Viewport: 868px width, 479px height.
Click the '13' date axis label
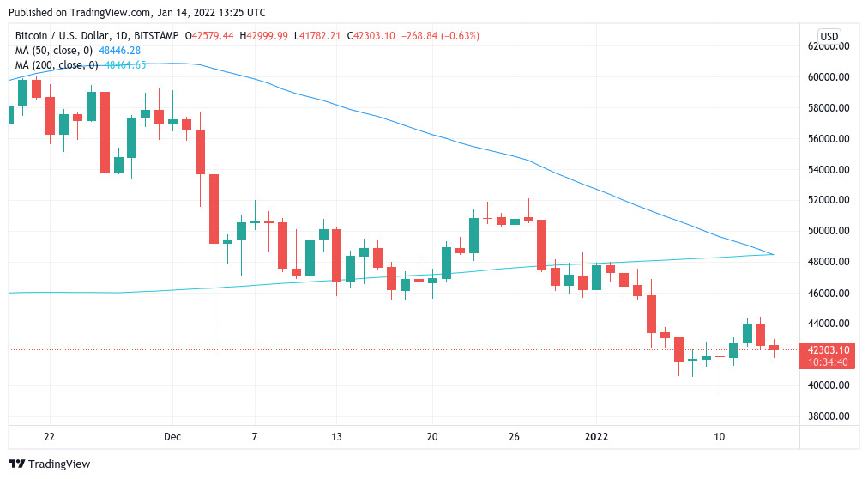(336, 437)
